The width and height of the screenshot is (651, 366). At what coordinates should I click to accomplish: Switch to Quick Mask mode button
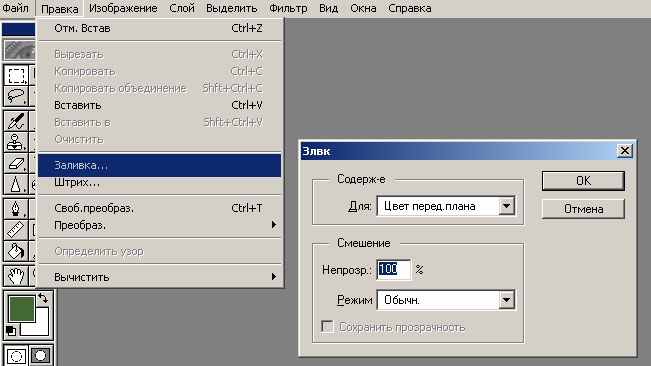click(x=41, y=355)
